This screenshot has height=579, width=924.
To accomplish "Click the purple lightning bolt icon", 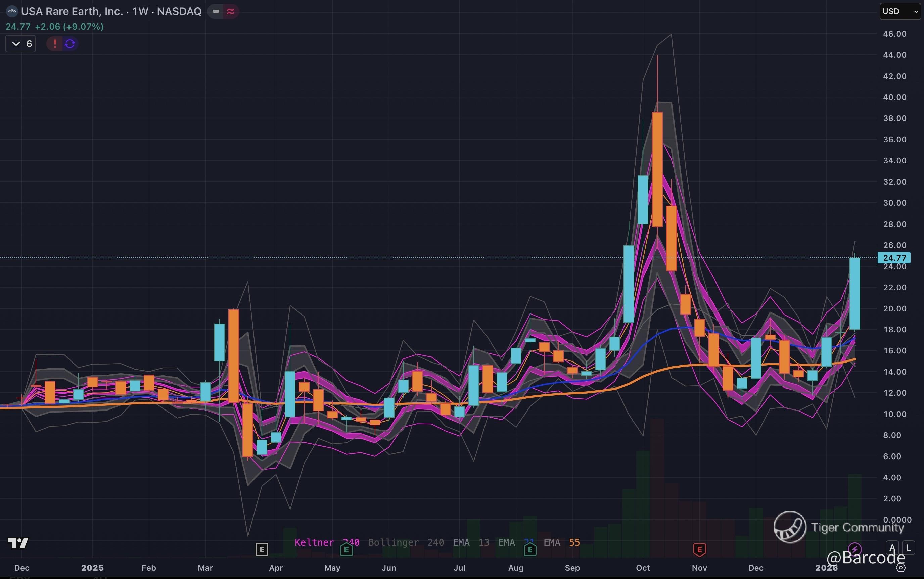I will pos(854,549).
